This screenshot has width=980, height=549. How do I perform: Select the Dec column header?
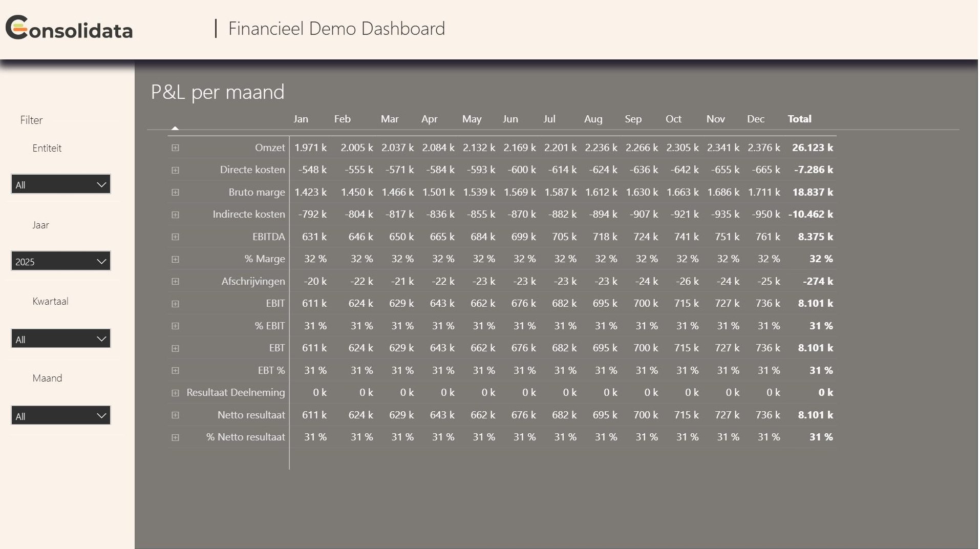(x=756, y=119)
